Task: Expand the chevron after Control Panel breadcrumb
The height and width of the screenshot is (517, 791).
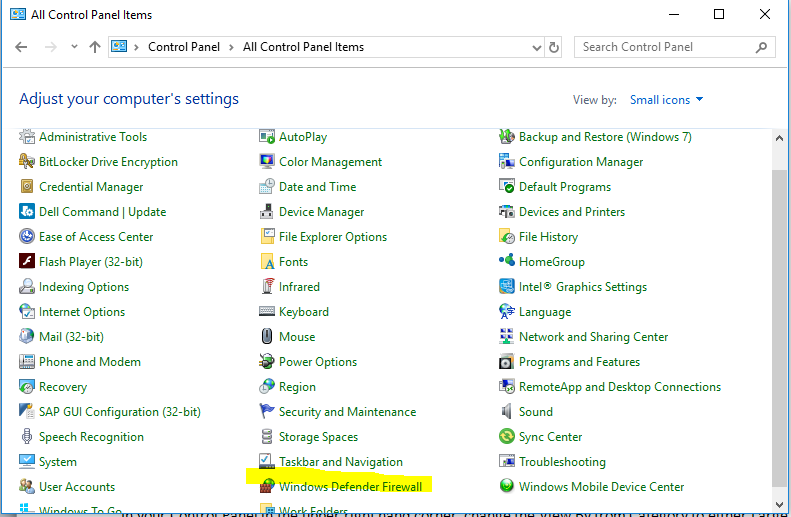Action: pos(231,47)
